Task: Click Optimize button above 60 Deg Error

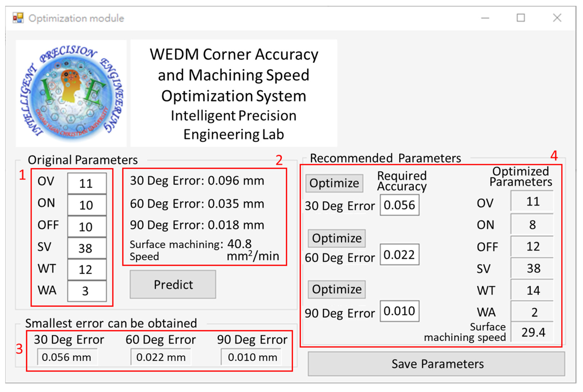Action: 336,238
